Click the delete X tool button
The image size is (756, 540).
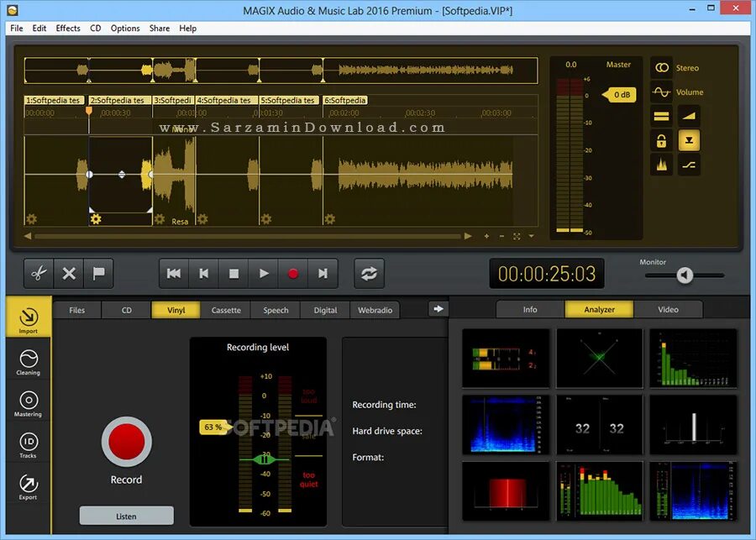click(x=69, y=274)
